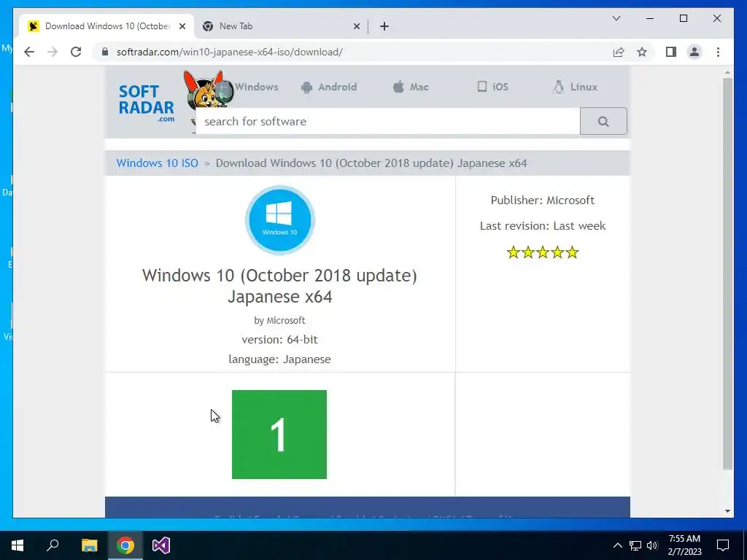Image resolution: width=747 pixels, height=560 pixels.
Task: Click the 'by Microsoft' text
Action: click(279, 321)
